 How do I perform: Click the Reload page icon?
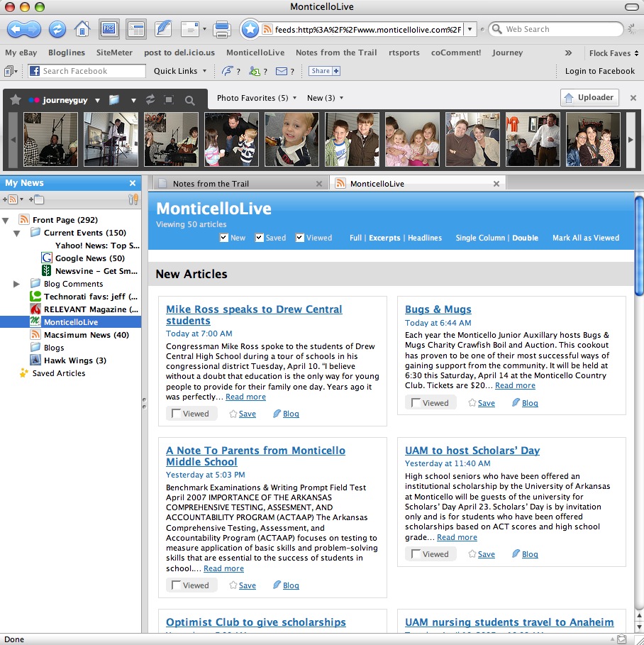pos(57,29)
